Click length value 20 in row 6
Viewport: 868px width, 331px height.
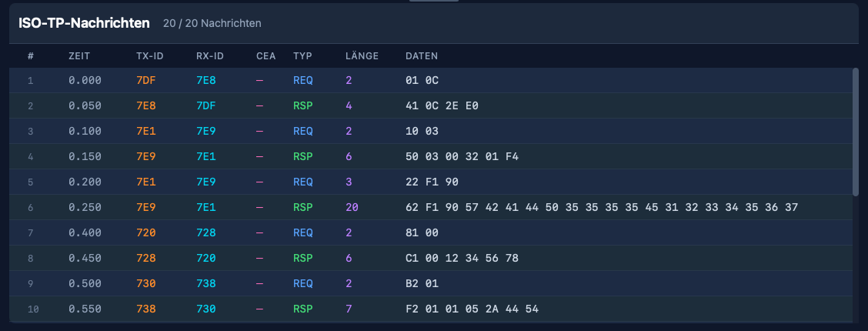pyautogui.click(x=352, y=207)
